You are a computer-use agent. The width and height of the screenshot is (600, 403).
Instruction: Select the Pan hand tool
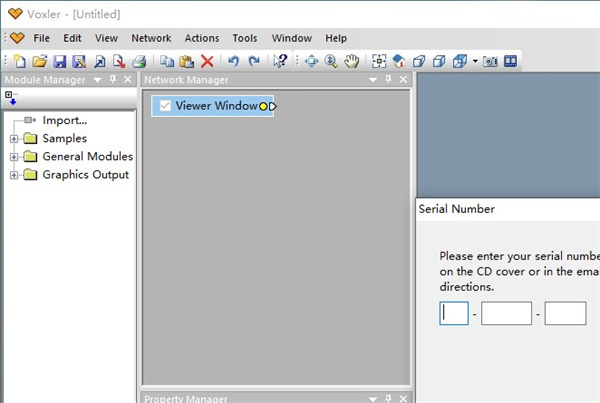(x=351, y=61)
